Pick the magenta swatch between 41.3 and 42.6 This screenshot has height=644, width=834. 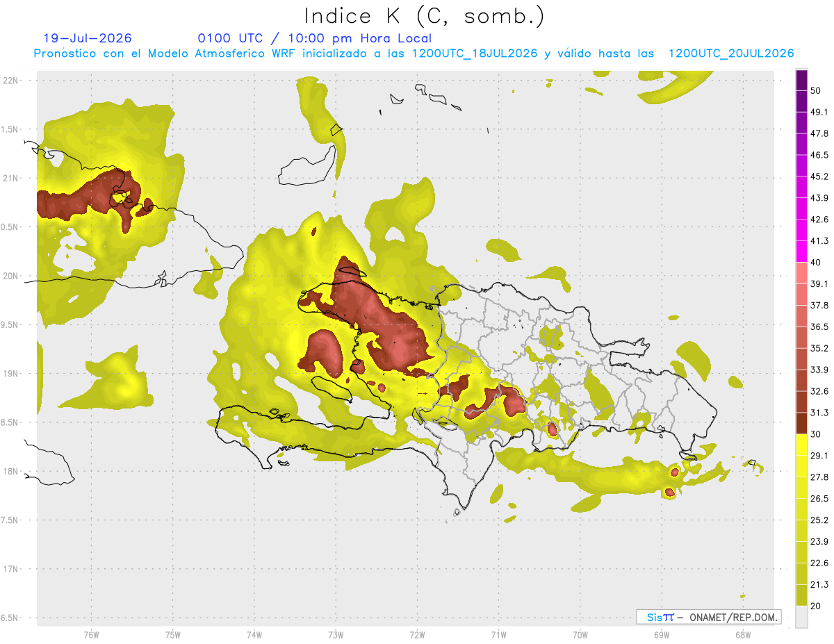801,231
